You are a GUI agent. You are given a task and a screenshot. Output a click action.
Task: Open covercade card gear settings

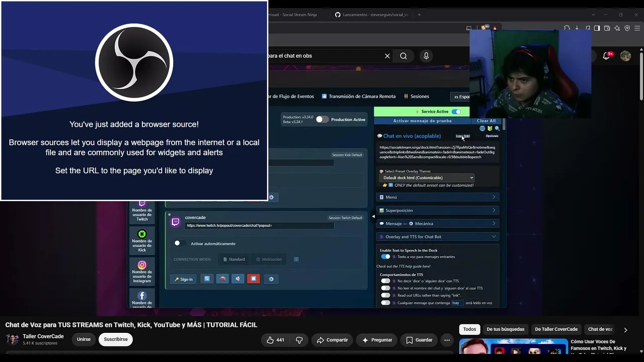click(x=271, y=279)
